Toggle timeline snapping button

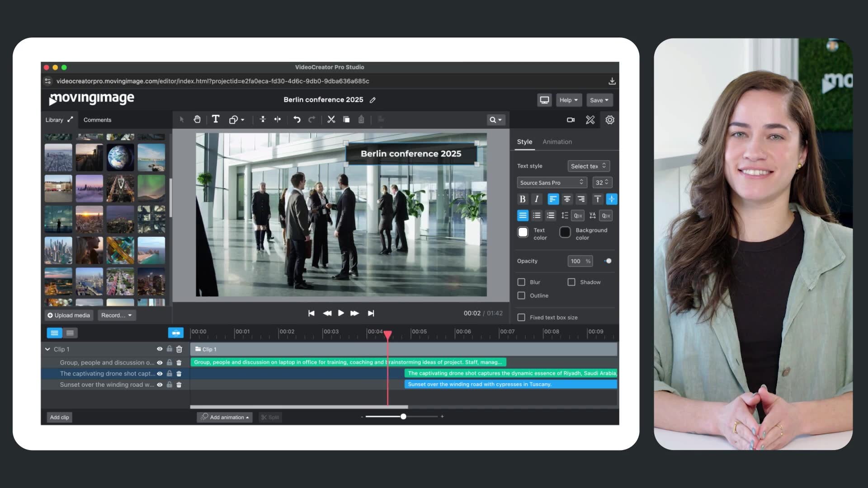(176, 333)
